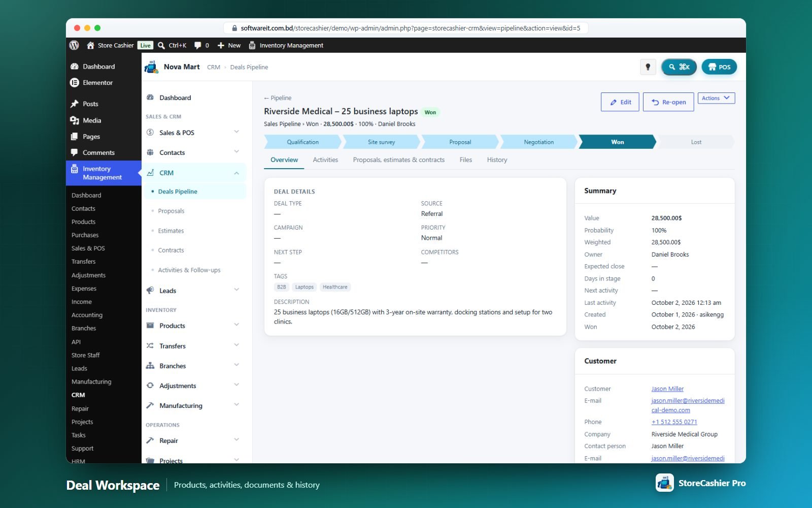Open the search command K button
The width and height of the screenshot is (812, 508).
pyautogui.click(x=679, y=67)
